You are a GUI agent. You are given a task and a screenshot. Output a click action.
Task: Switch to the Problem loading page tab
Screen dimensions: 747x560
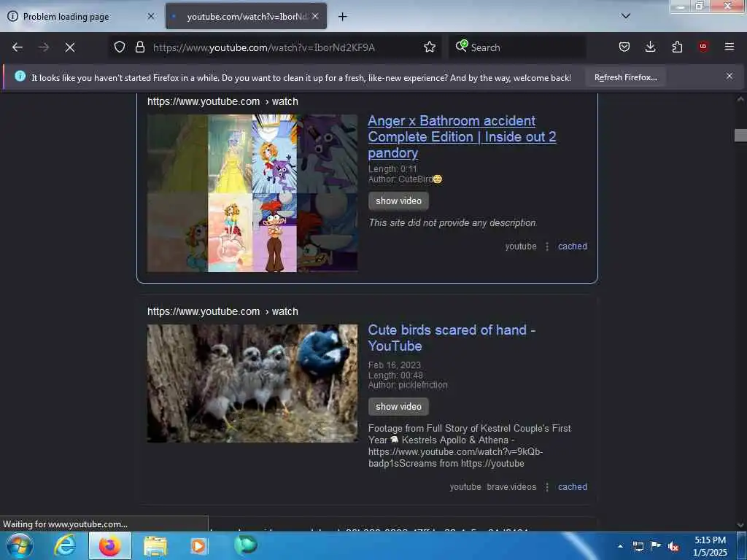click(x=81, y=16)
